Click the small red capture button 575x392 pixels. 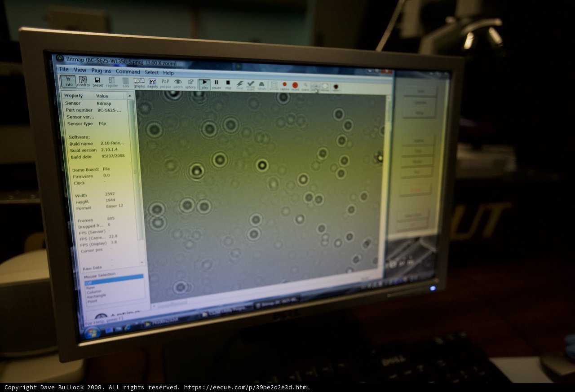[284, 85]
